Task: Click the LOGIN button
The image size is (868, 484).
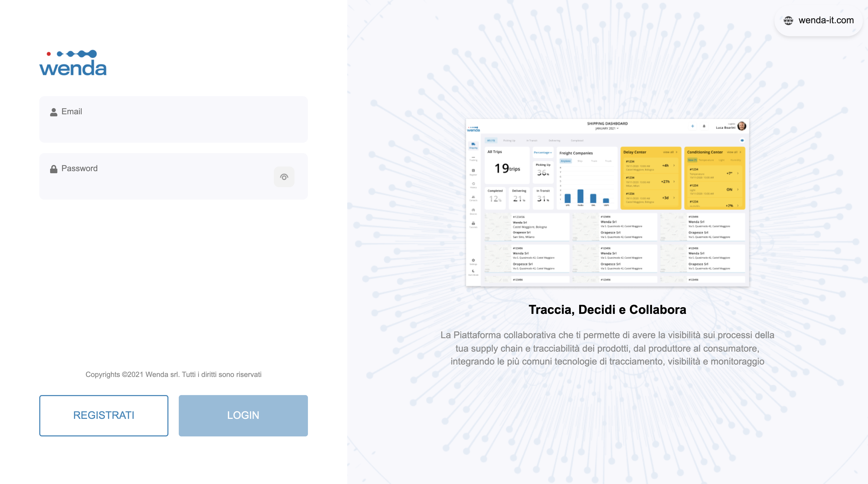Action: coord(243,415)
